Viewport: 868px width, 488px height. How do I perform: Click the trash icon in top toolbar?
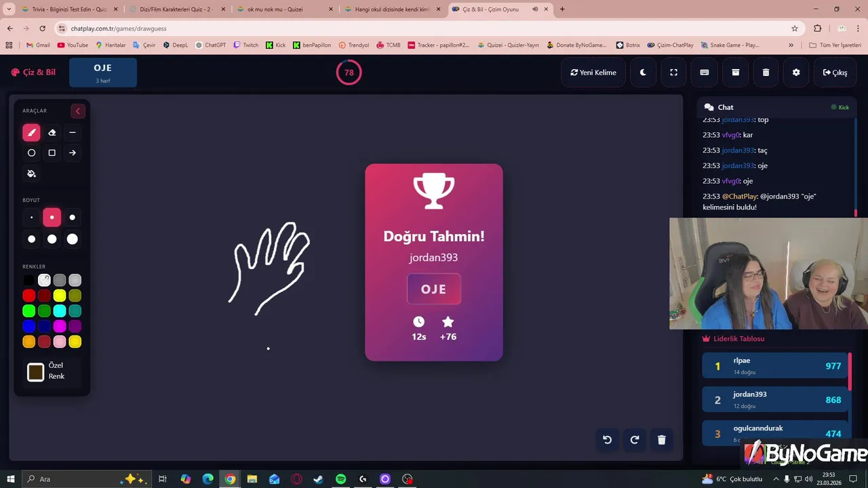coord(766,73)
